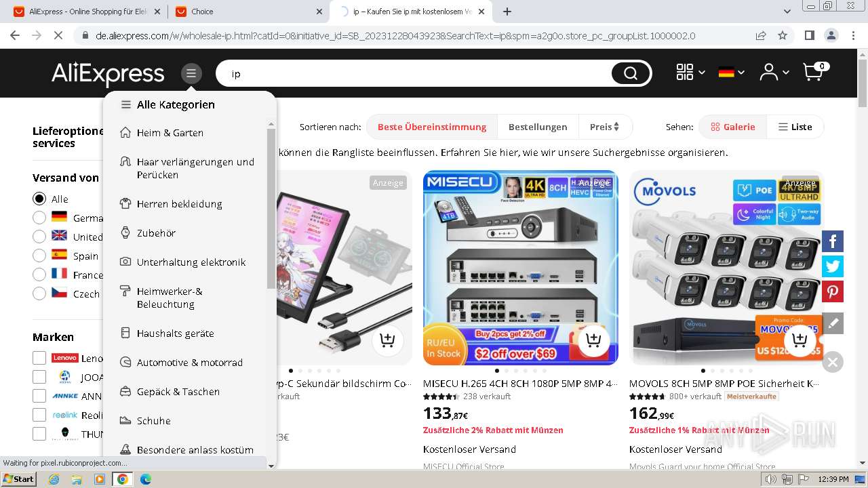Select the Spain shipping radio button

(x=39, y=256)
